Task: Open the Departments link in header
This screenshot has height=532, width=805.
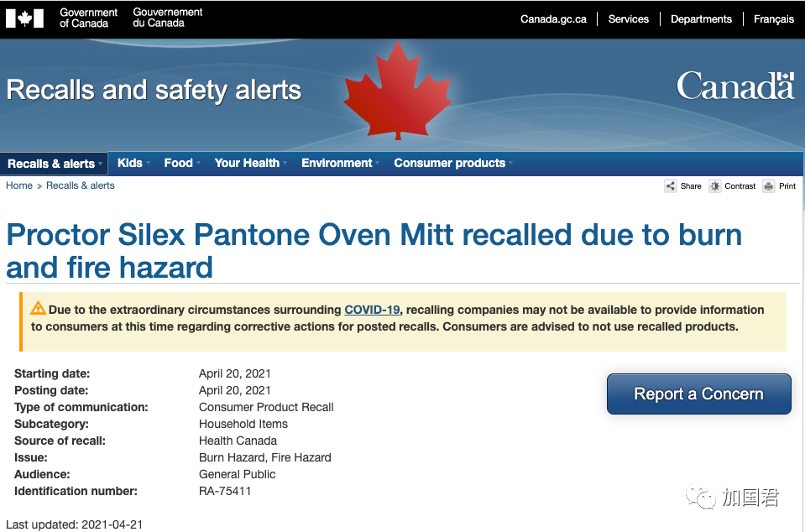Action: 701,19
